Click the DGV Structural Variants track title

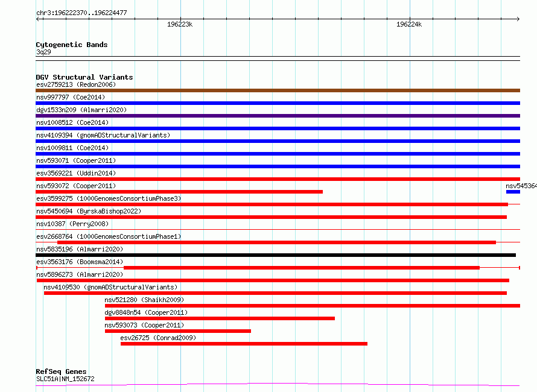pyautogui.click(x=84, y=77)
